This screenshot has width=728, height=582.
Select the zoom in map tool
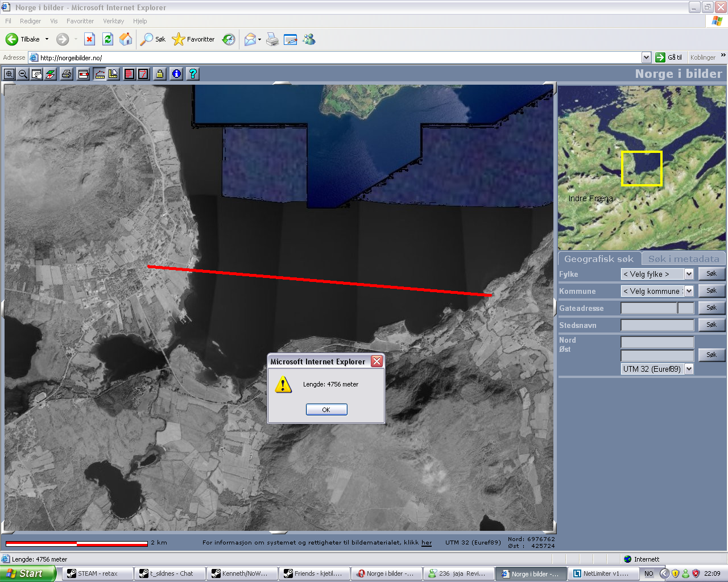point(9,74)
